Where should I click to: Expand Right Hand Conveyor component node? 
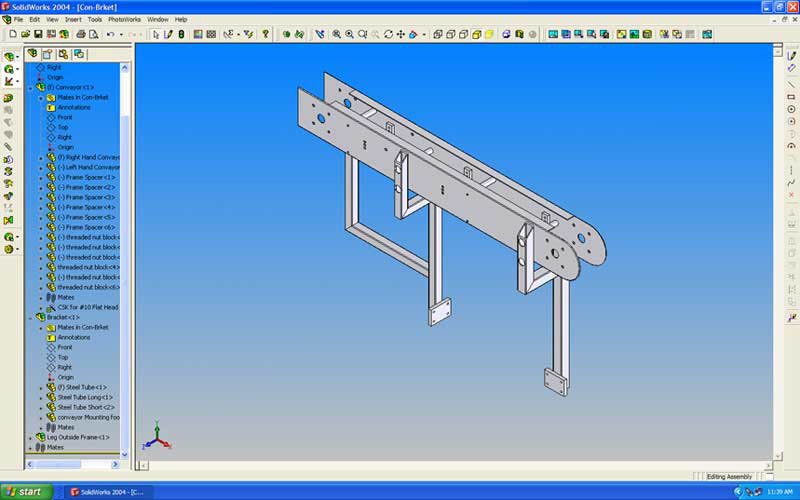(41, 158)
